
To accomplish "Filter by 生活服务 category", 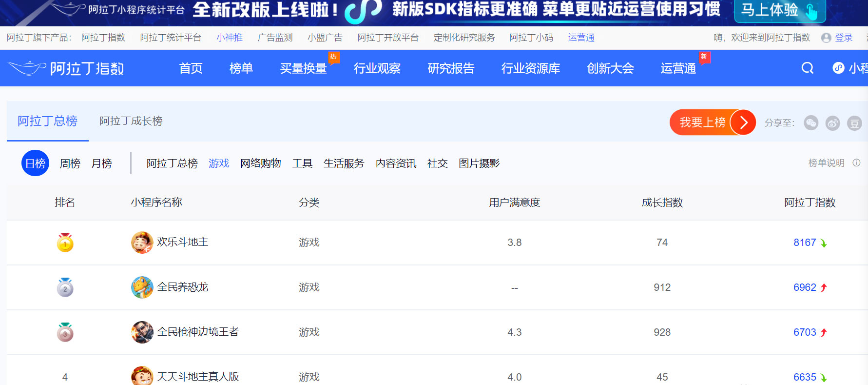I will click(344, 163).
